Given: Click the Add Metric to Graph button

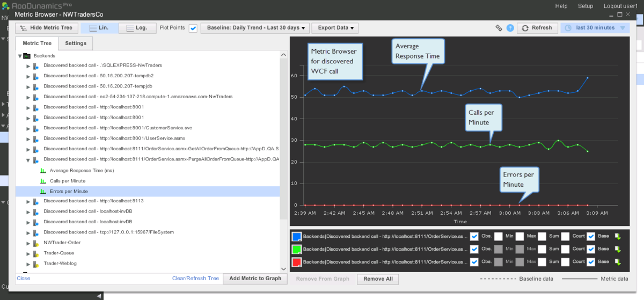Looking at the screenshot, I should click(x=255, y=279).
